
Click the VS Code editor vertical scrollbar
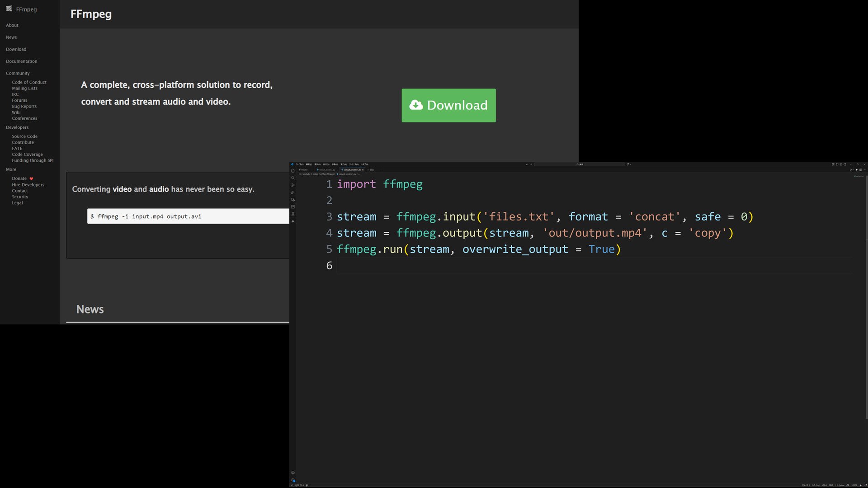[866, 298]
